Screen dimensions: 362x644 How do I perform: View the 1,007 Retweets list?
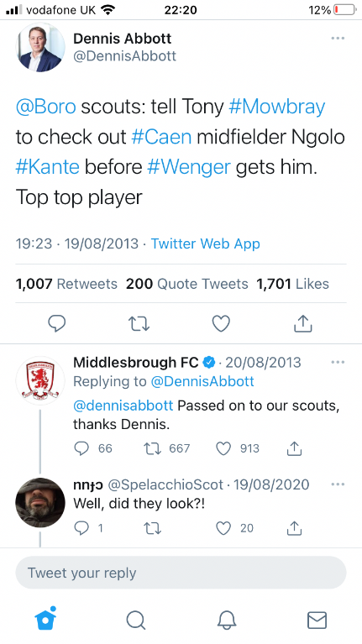click(x=66, y=284)
